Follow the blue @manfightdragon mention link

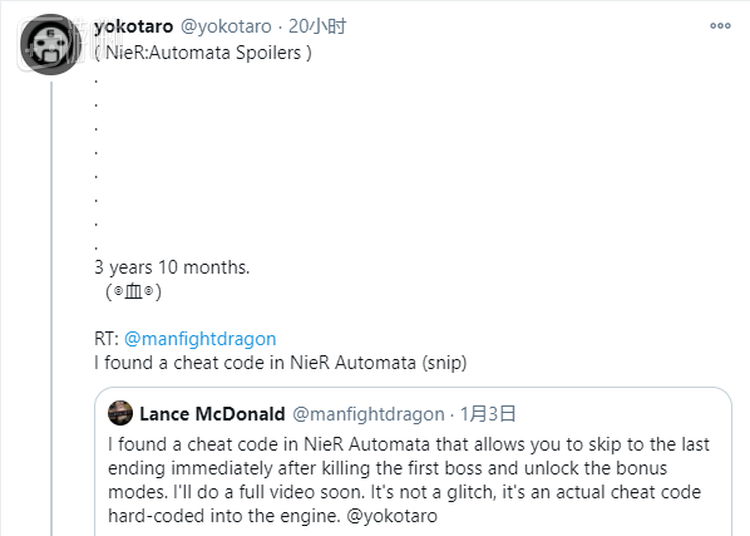point(200,338)
